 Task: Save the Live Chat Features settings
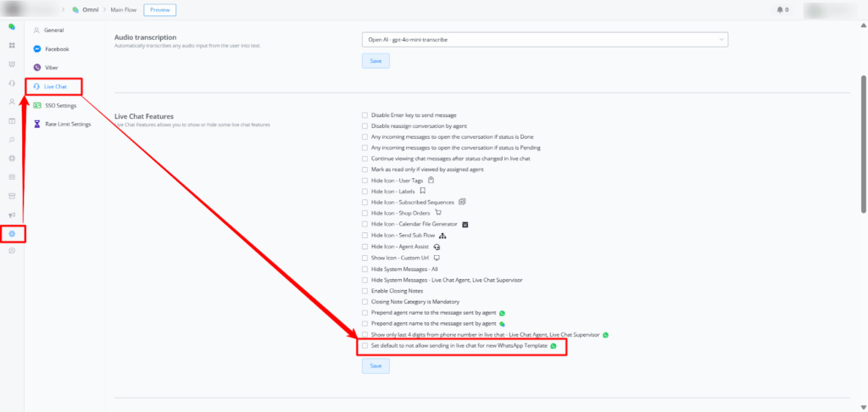pyautogui.click(x=376, y=366)
